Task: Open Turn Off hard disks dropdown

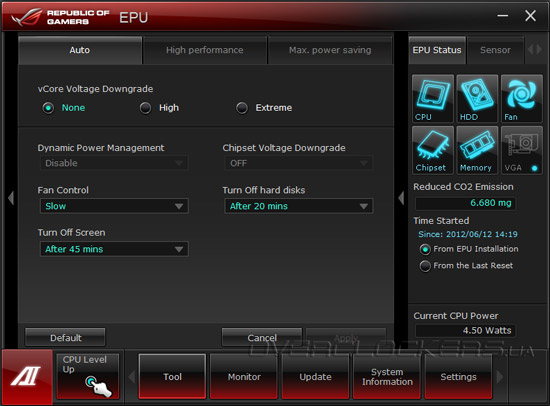Action: click(x=299, y=206)
